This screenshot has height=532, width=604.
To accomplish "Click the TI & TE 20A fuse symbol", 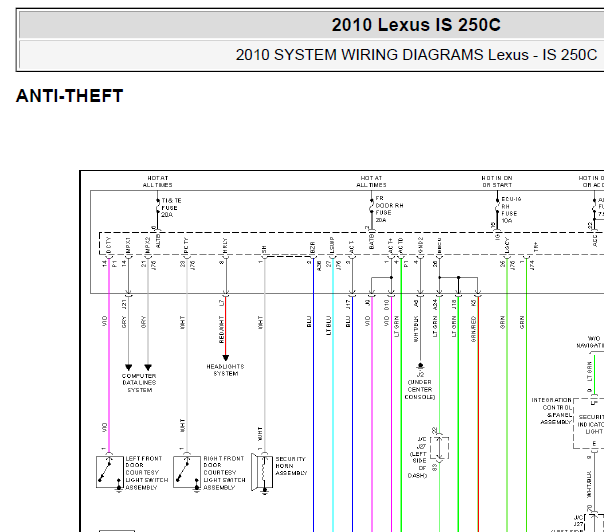I will (158, 208).
